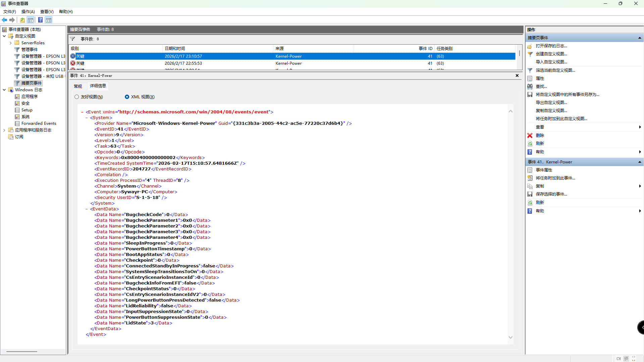Click 复制自定义视图 action
644x362 pixels.
pyautogui.click(x=551, y=111)
